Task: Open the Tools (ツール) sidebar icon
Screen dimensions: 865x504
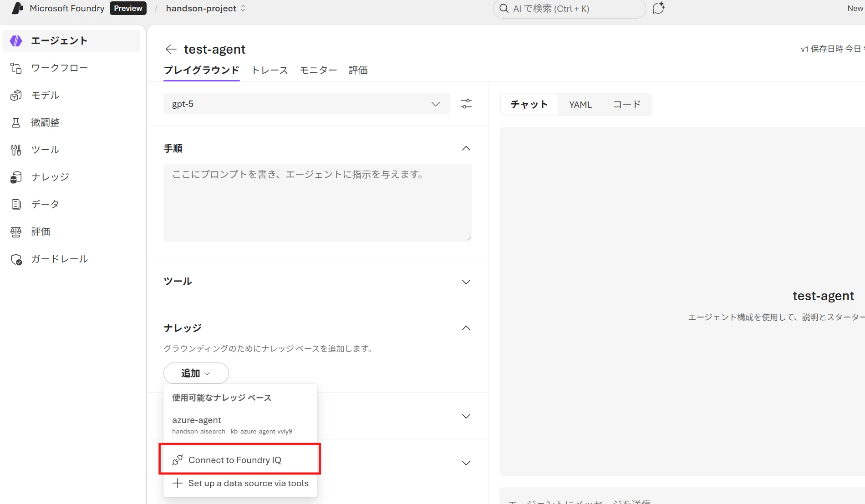Action: pyautogui.click(x=16, y=150)
